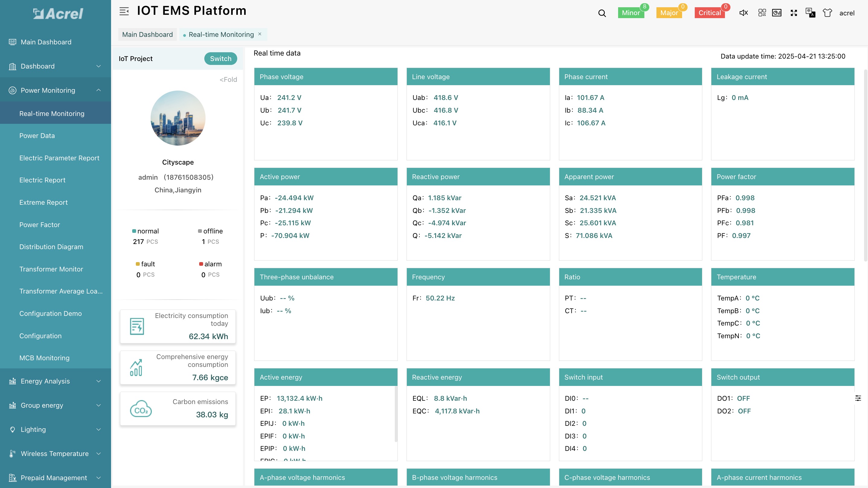Click the Cityscape project thumbnail

(x=178, y=118)
